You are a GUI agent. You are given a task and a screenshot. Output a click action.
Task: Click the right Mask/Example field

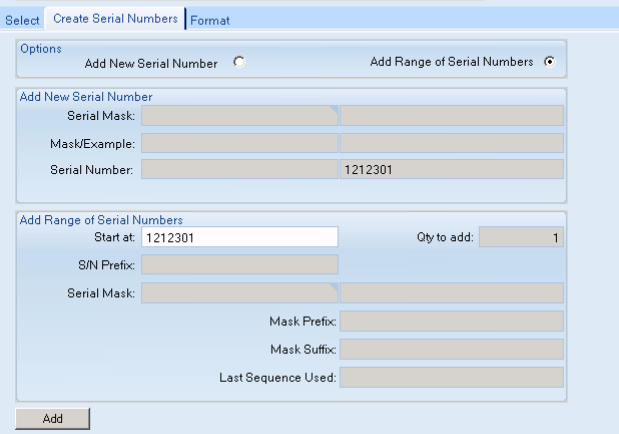pyautogui.click(x=452, y=143)
